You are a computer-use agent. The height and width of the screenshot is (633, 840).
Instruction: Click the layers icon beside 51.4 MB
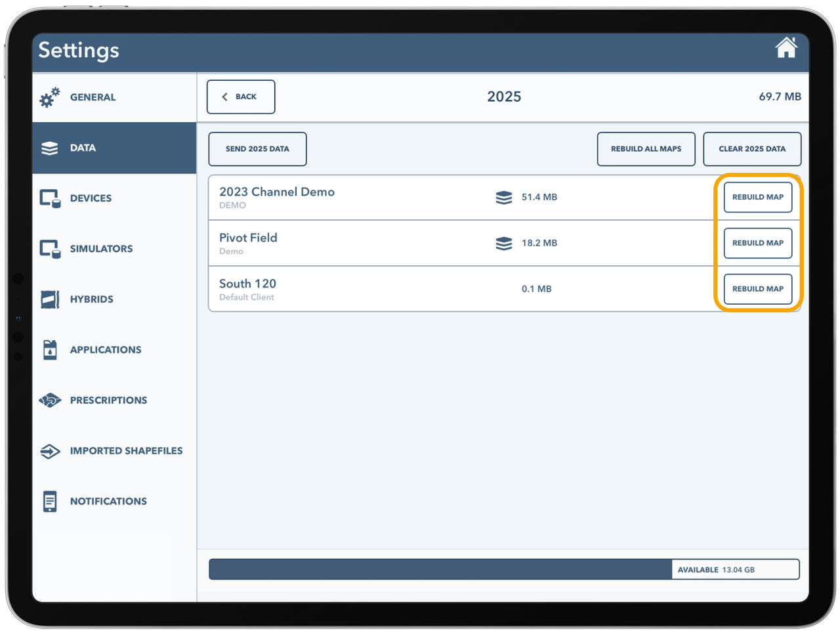point(504,198)
